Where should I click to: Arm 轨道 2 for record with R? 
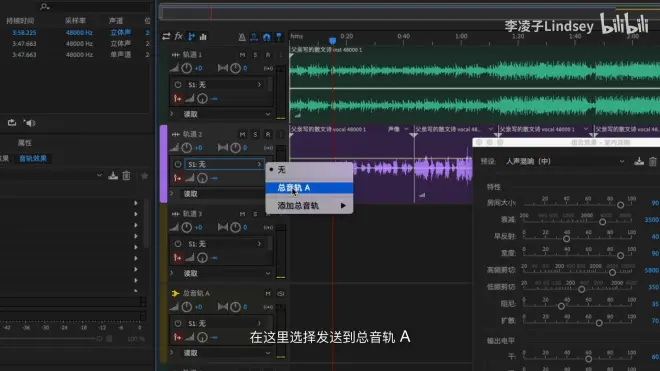tap(268, 134)
